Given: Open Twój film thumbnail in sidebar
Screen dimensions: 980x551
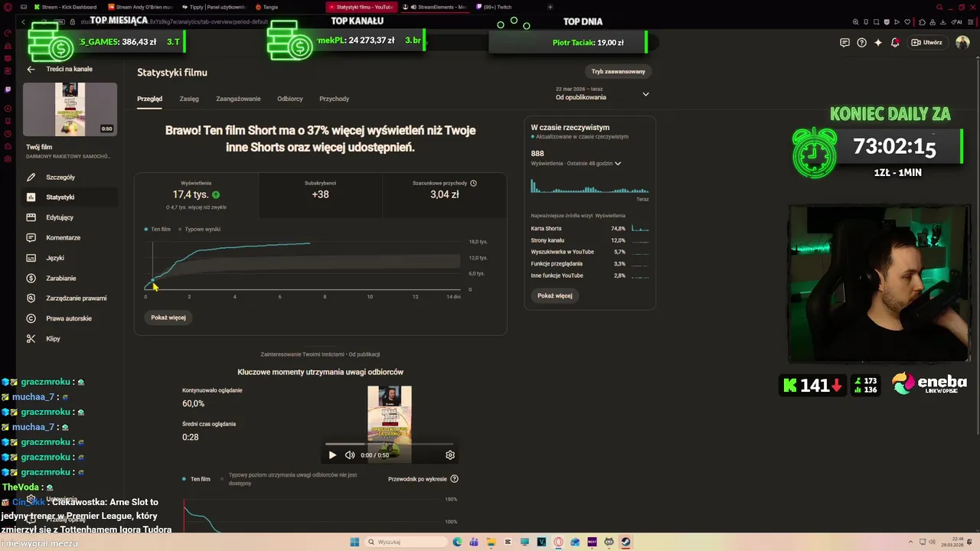Looking at the screenshot, I should pyautogui.click(x=70, y=109).
